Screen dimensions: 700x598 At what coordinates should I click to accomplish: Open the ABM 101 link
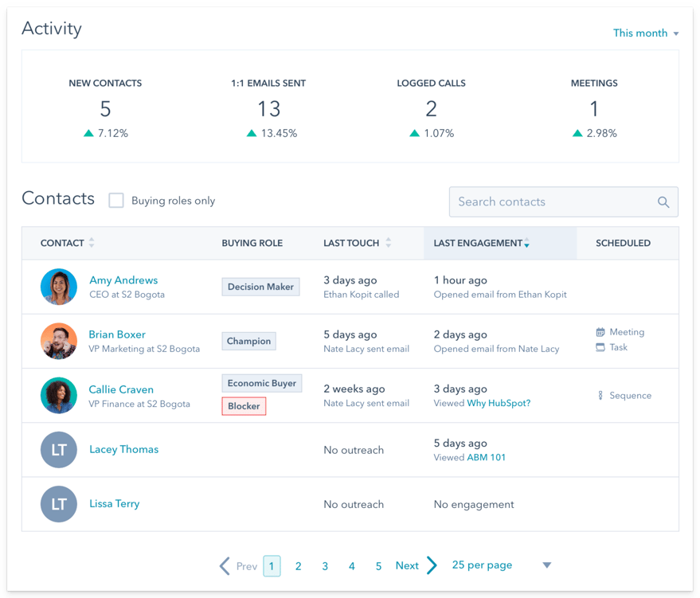(487, 456)
